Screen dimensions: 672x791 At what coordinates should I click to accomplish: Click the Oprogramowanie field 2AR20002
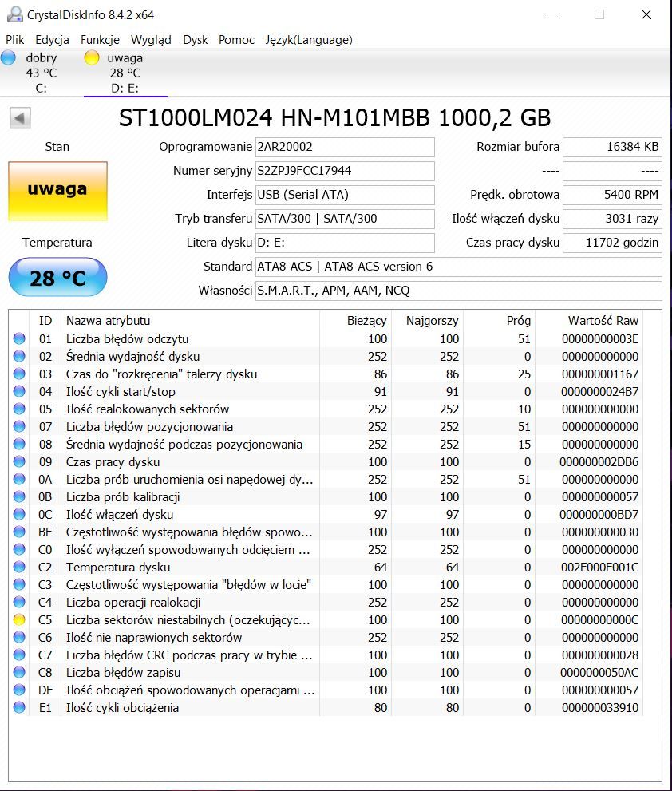(x=345, y=147)
